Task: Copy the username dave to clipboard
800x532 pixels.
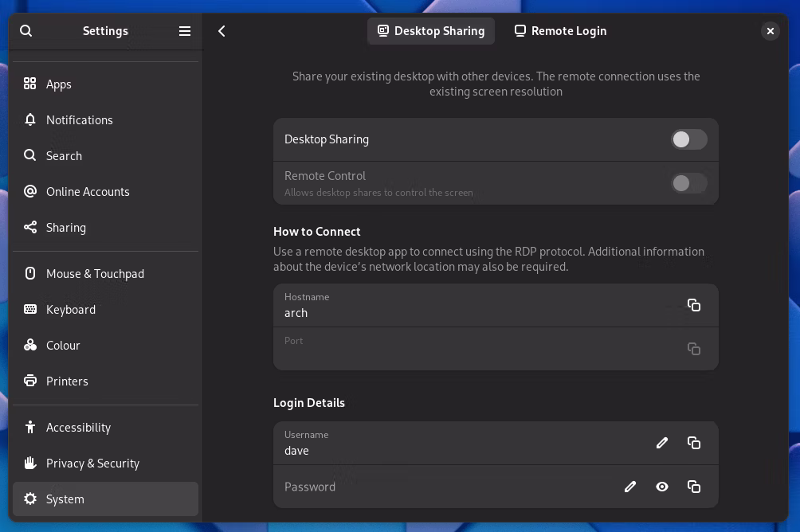Action: (693, 443)
